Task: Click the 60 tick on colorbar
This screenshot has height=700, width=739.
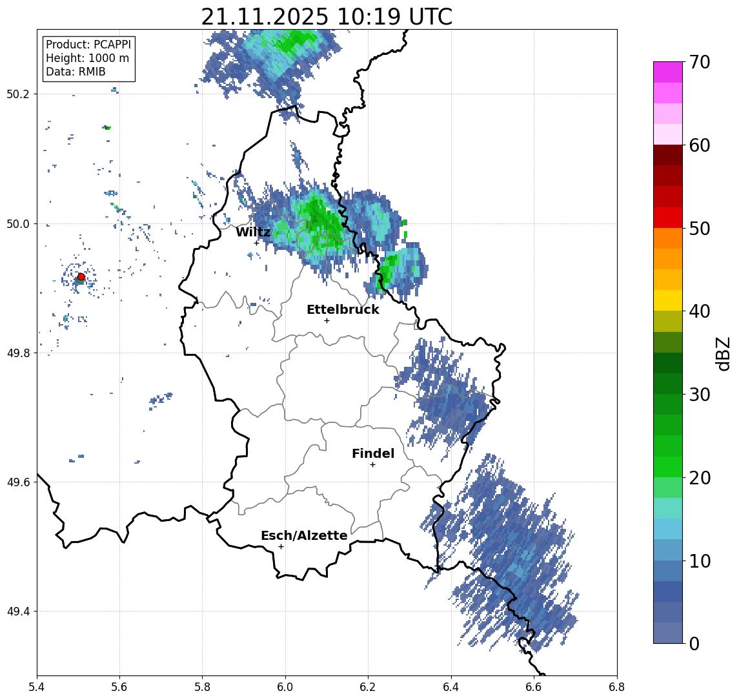Action: point(700,146)
